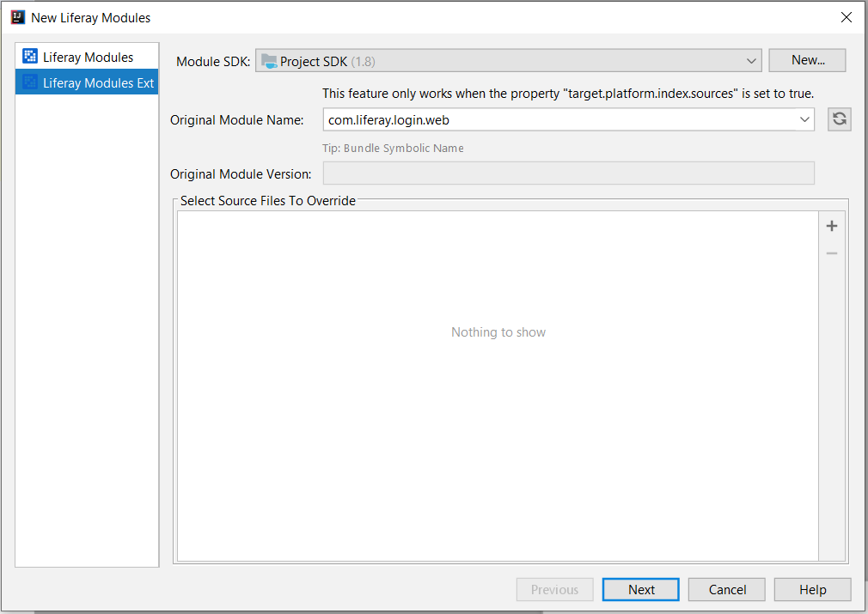Expand the Original Module Name dropdown arrow
The image size is (868, 614).
click(804, 119)
